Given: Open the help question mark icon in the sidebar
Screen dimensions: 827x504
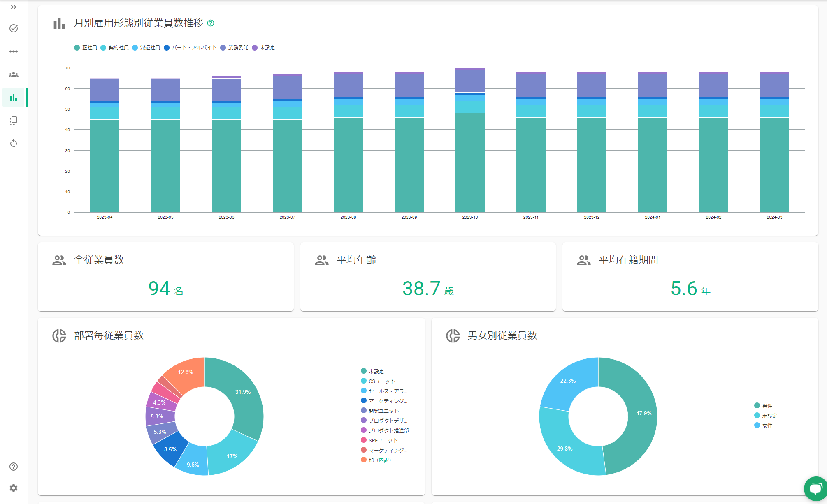Looking at the screenshot, I should [x=14, y=467].
